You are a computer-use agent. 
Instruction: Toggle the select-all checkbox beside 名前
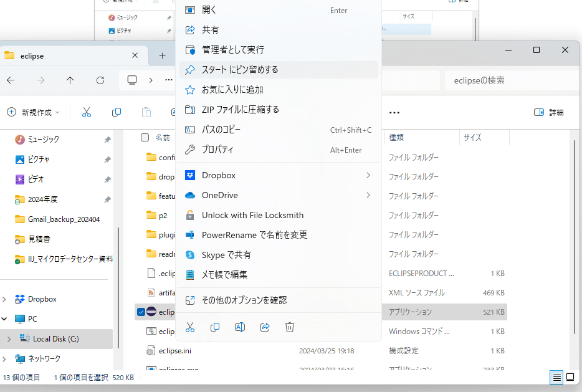pyautogui.click(x=145, y=137)
